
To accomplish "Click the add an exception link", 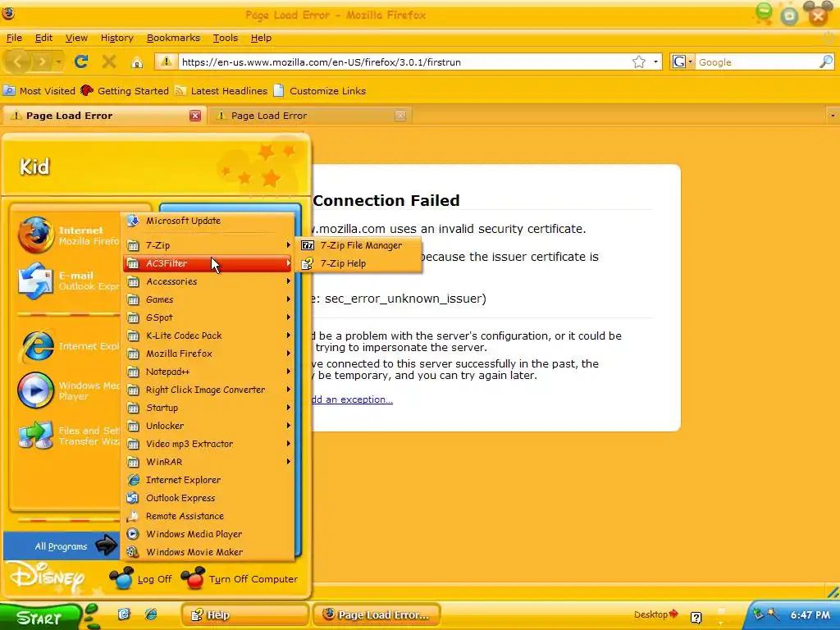I will click(x=352, y=399).
